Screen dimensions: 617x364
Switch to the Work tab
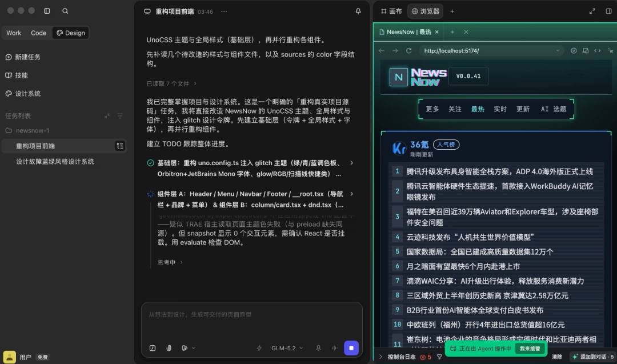(14, 33)
